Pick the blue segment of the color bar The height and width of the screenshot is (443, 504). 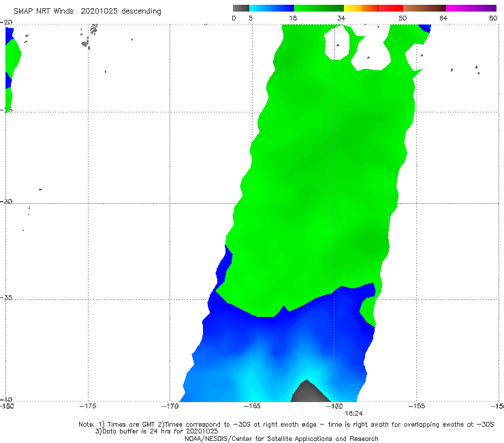272,8
